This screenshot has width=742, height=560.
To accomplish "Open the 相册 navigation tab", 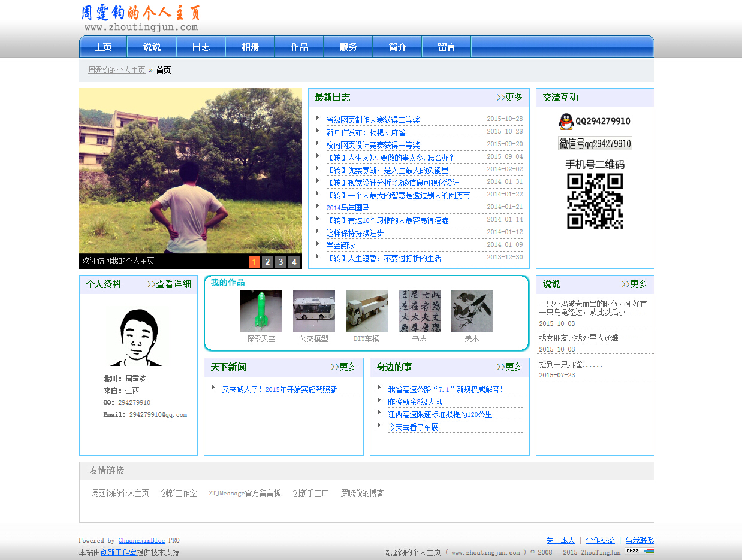I will click(x=250, y=47).
